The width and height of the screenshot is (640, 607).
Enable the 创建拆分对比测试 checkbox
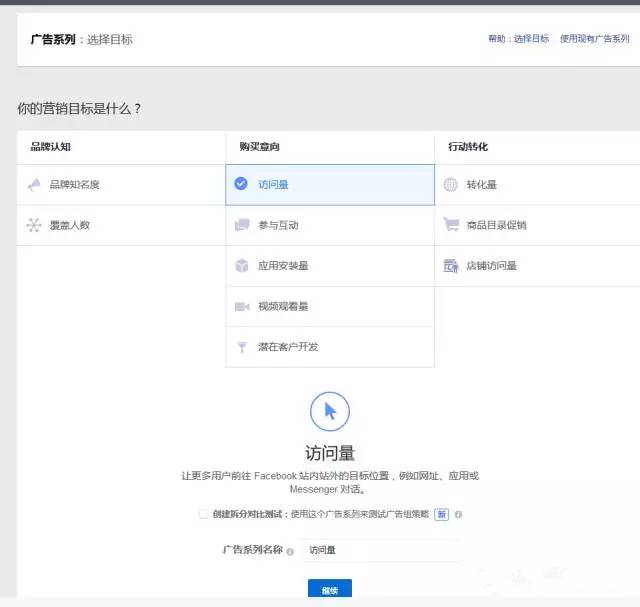pyautogui.click(x=204, y=514)
